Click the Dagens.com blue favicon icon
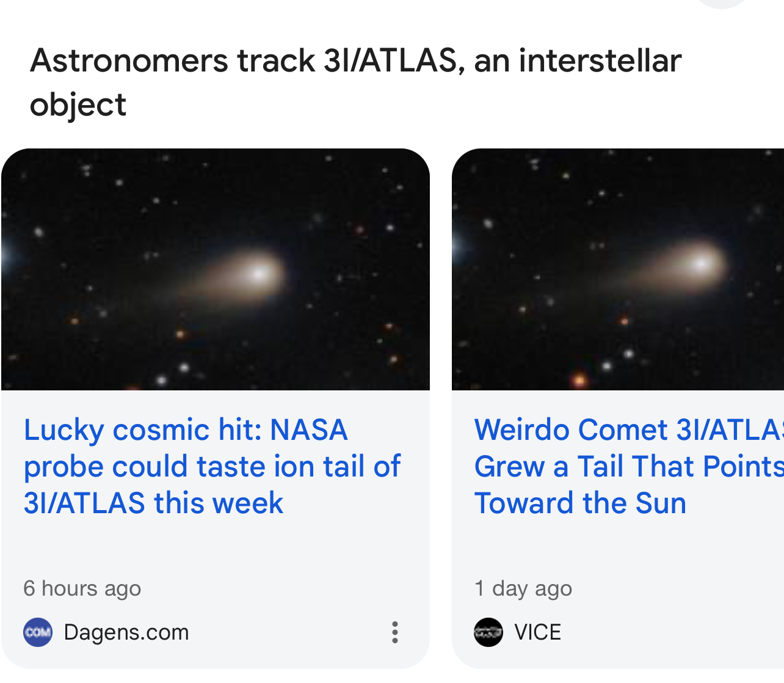The height and width of the screenshot is (683, 784). (38, 632)
